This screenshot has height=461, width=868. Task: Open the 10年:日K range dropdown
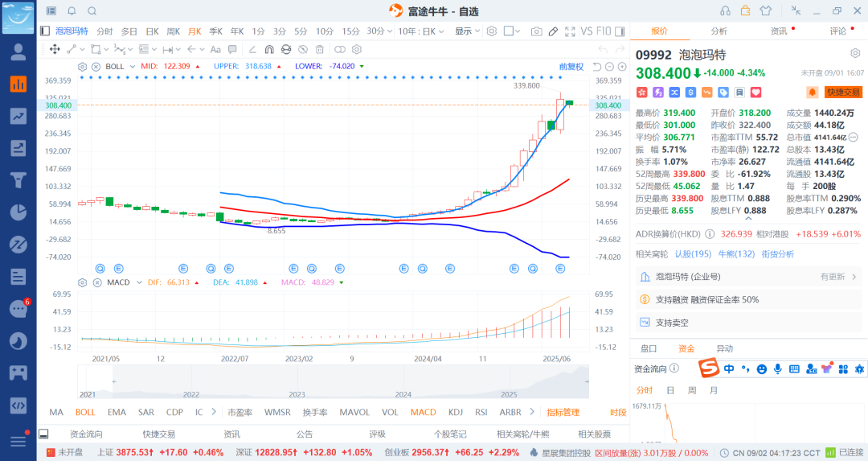point(420,31)
